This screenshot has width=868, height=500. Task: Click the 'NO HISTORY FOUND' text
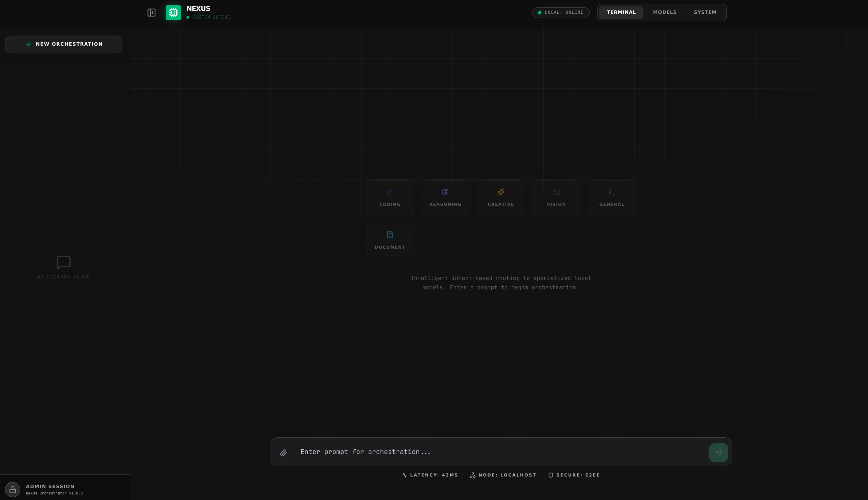click(x=64, y=277)
